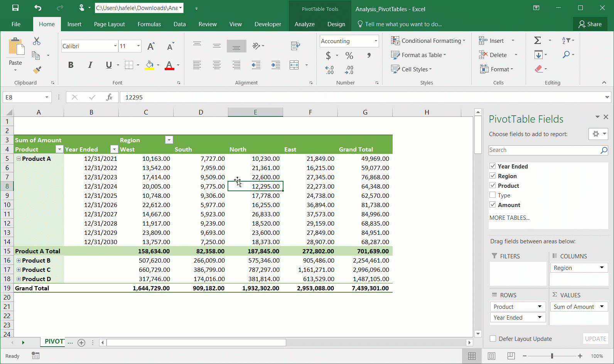614x364 pixels.
Task: Open Conditional Formatting menu
Action: [x=428, y=40]
